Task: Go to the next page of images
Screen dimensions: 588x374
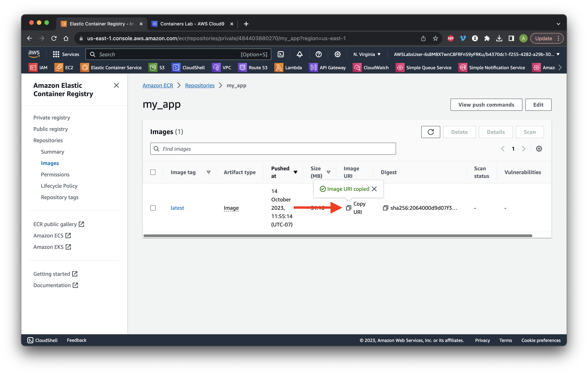Action: [x=524, y=149]
